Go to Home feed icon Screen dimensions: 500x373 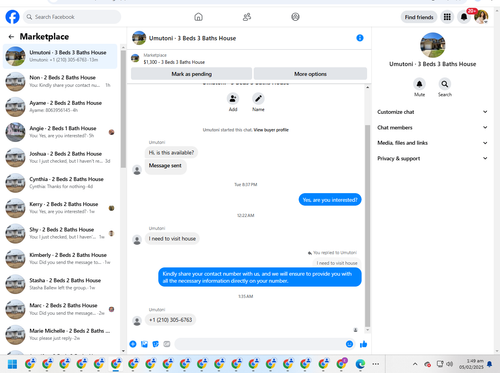tap(198, 17)
